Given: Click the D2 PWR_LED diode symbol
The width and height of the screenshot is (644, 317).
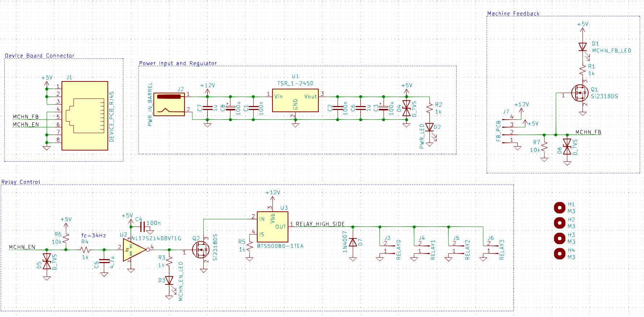Looking at the screenshot, I should click(429, 127).
